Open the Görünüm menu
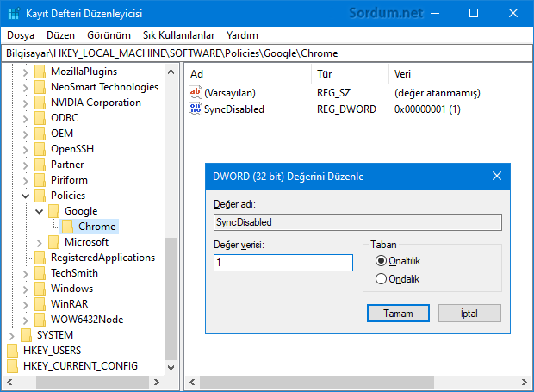534x392 pixels. coord(109,35)
